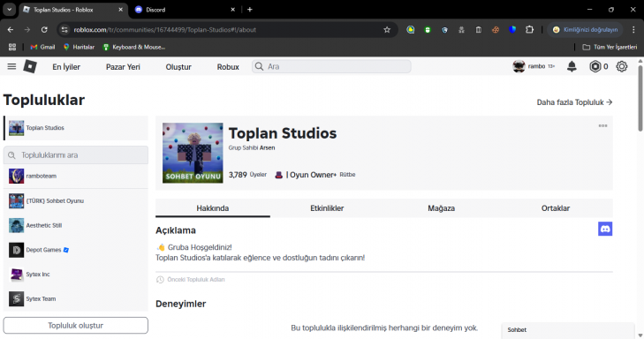Open the notifications bell
The image size is (644, 339).
click(572, 66)
